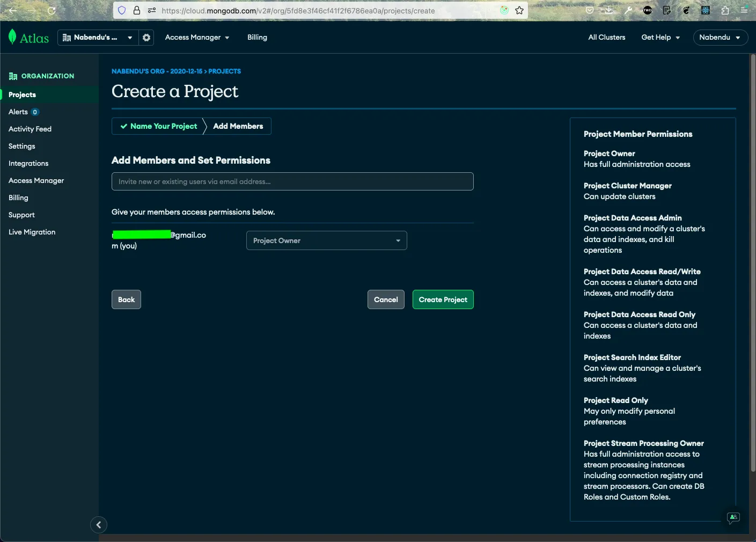This screenshot has height=542, width=756.
Task: Open the chat support icon at bottom right
Action: [x=733, y=517]
